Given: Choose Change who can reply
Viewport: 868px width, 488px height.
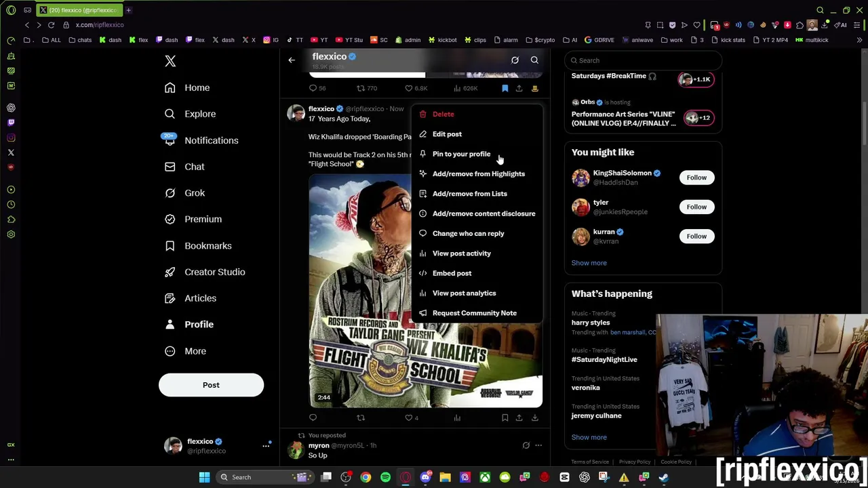Looking at the screenshot, I should pyautogui.click(x=477, y=233).
